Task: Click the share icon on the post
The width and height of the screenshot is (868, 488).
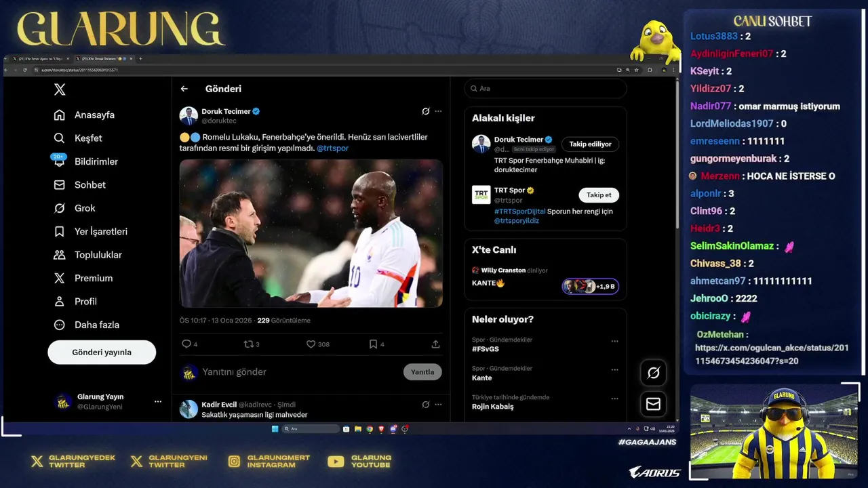Action: (x=435, y=344)
